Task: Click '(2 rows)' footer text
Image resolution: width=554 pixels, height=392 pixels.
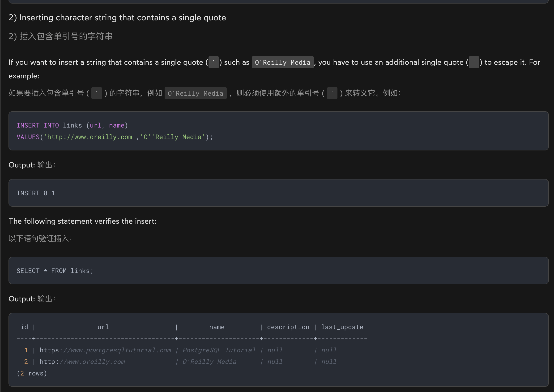Action: coord(32,373)
